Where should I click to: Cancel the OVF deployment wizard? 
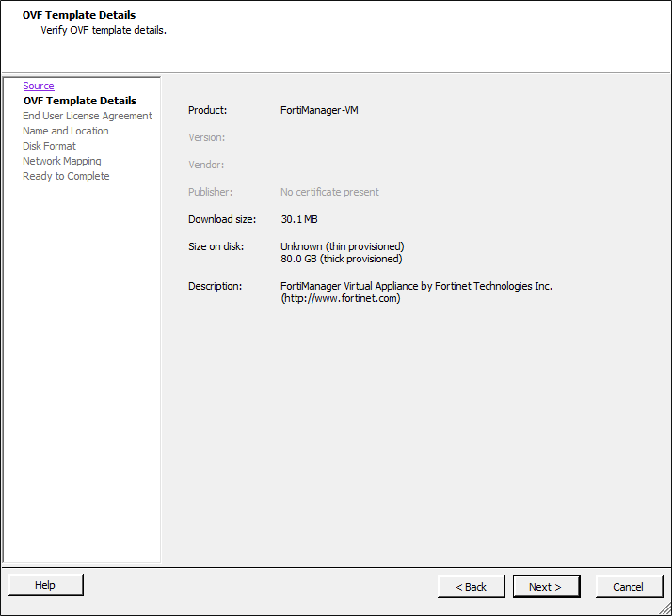coord(629,587)
